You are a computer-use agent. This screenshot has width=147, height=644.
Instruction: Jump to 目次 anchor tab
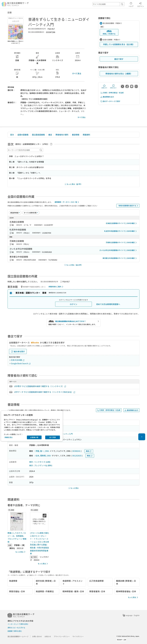pos(12,135)
